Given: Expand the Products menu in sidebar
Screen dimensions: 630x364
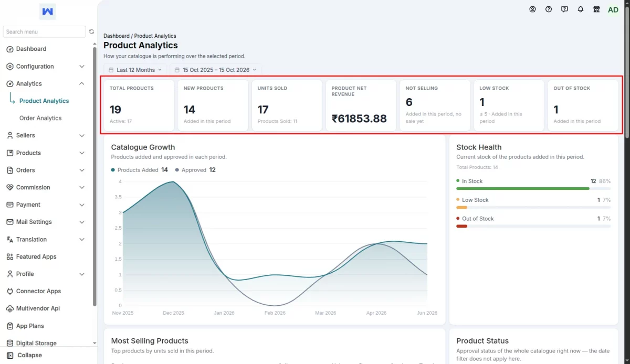Looking at the screenshot, I should coord(45,153).
